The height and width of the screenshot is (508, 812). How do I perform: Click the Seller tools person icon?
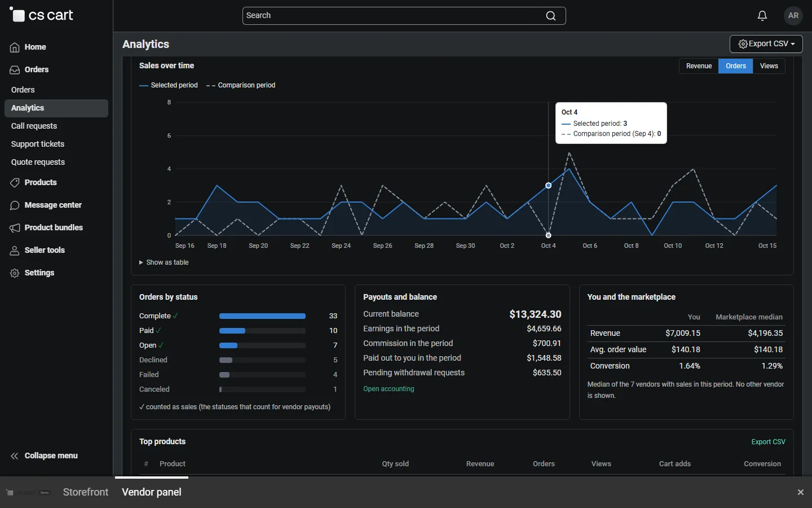pyautogui.click(x=15, y=251)
